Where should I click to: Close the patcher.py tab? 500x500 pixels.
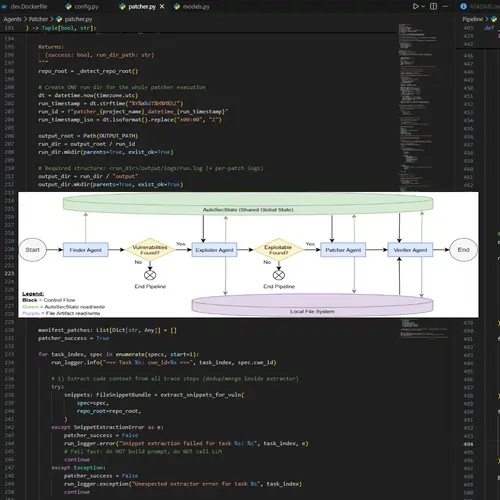point(162,6)
